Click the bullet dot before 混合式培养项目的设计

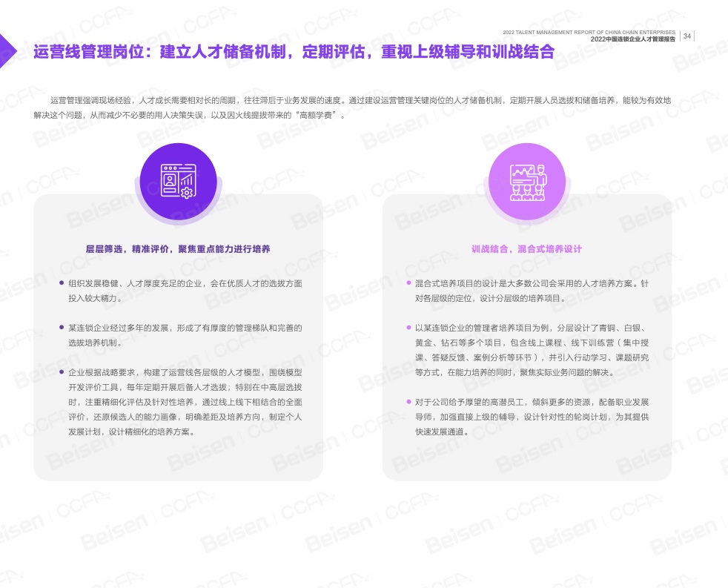point(408,283)
